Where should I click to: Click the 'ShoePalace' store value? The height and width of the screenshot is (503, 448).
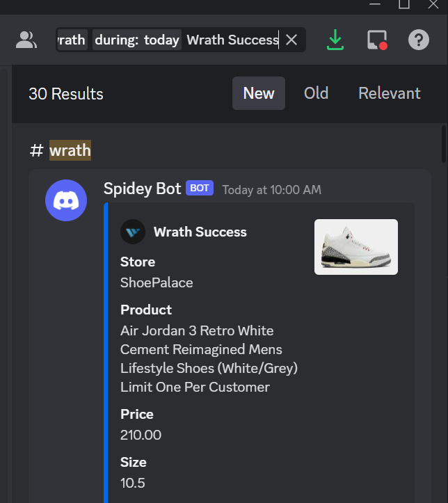click(x=157, y=282)
